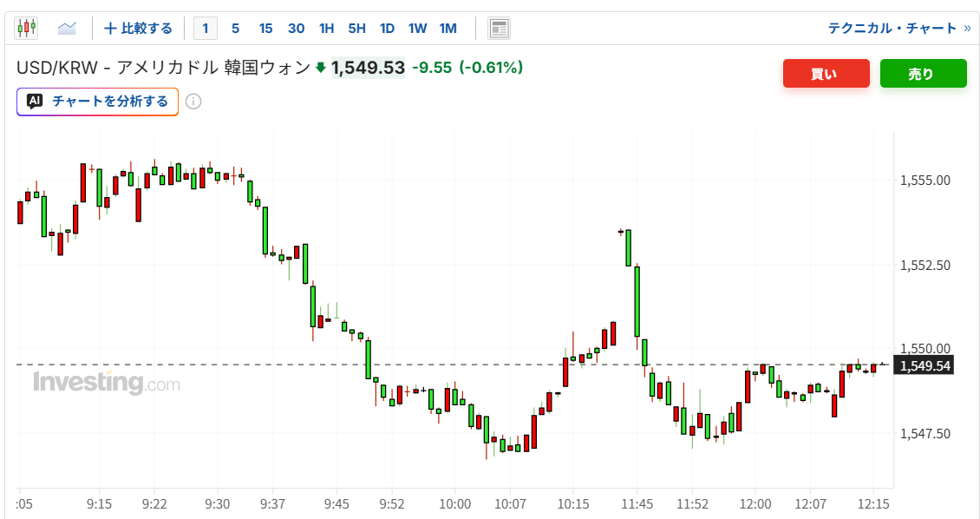
Task: Click the 1,549.53 current price value
Action: pos(368,68)
